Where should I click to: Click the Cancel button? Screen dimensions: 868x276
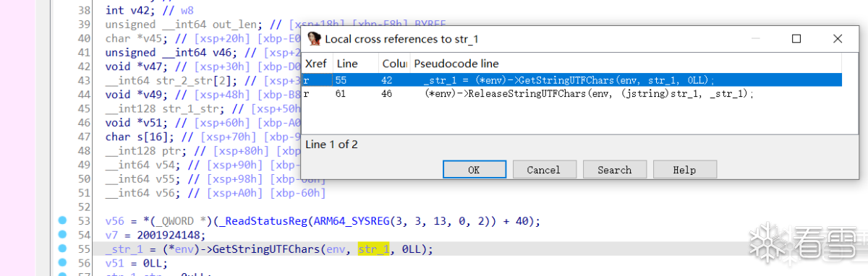pyautogui.click(x=544, y=170)
